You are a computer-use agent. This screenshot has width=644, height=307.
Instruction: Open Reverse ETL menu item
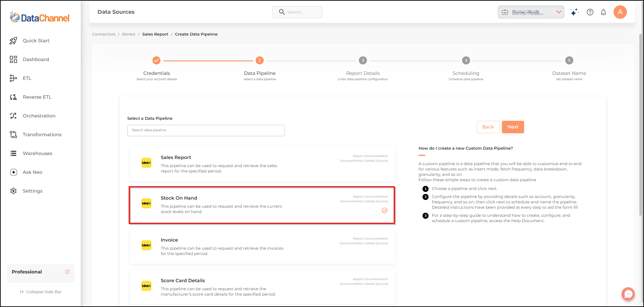pyautogui.click(x=37, y=97)
